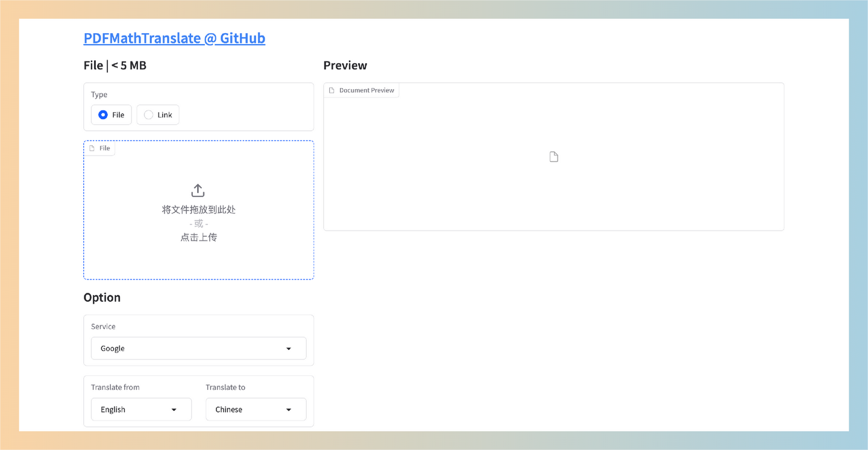Click the Preview section heading
Image resolution: width=868 pixels, height=450 pixels.
click(345, 65)
